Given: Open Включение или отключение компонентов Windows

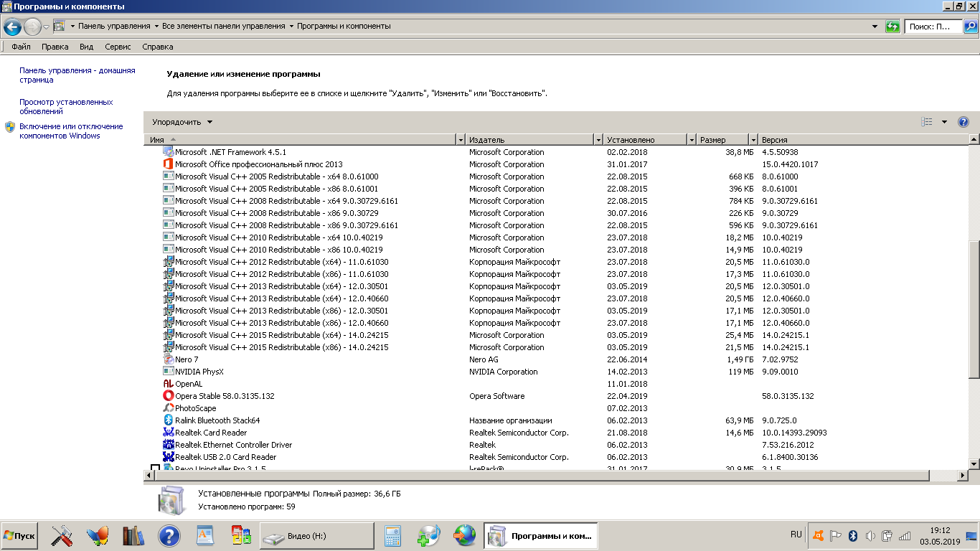Looking at the screenshot, I should [71, 131].
